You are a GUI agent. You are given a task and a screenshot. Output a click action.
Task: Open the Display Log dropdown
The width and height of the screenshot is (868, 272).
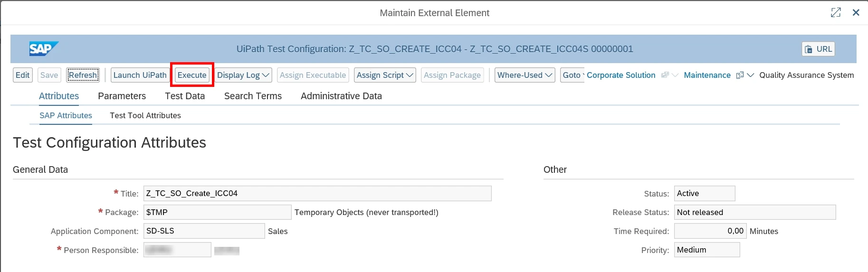click(244, 75)
